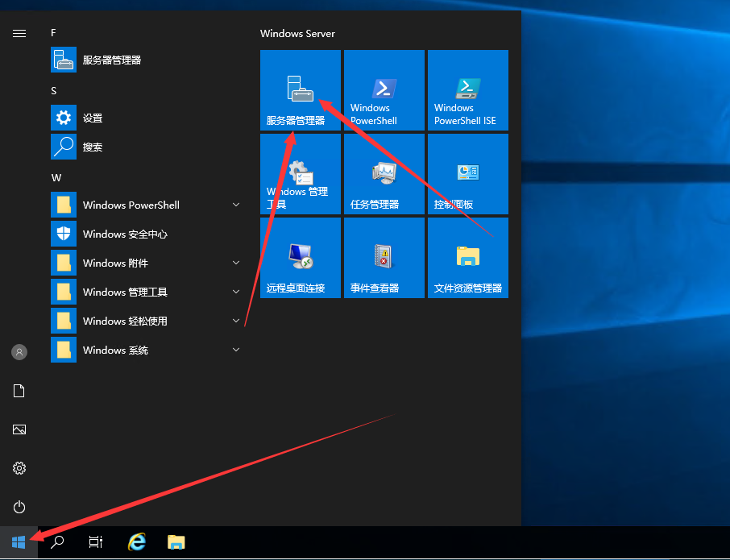Open the 文件资源管理器 tile
Viewport: 730px width, 560px height.
click(467, 257)
